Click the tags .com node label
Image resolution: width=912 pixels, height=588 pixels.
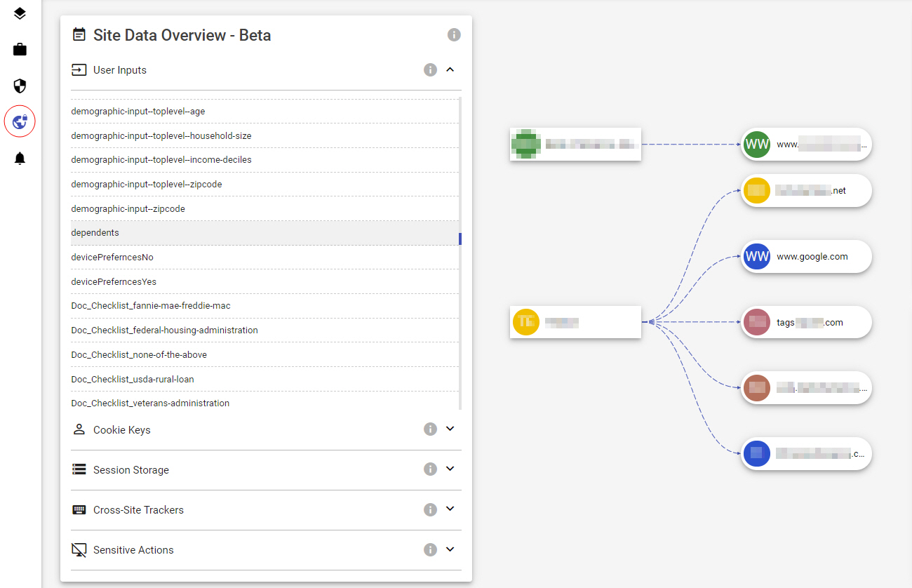(x=810, y=323)
